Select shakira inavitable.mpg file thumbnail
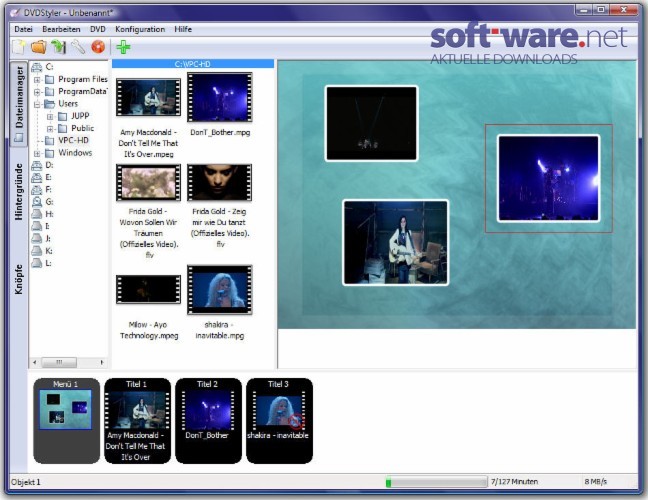Viewport: 648px width, 500px height. click(219, 290)
